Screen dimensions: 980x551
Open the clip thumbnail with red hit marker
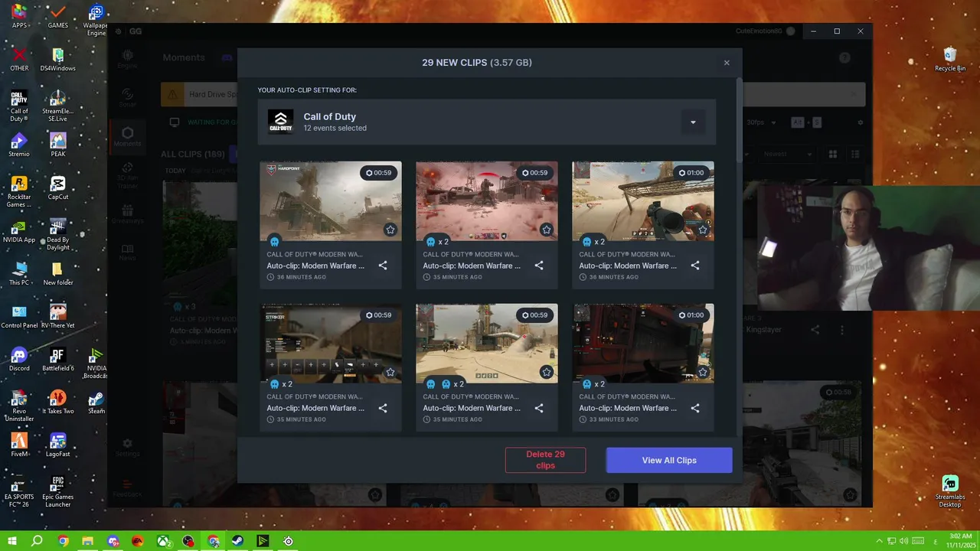click(x=487, y=201)
